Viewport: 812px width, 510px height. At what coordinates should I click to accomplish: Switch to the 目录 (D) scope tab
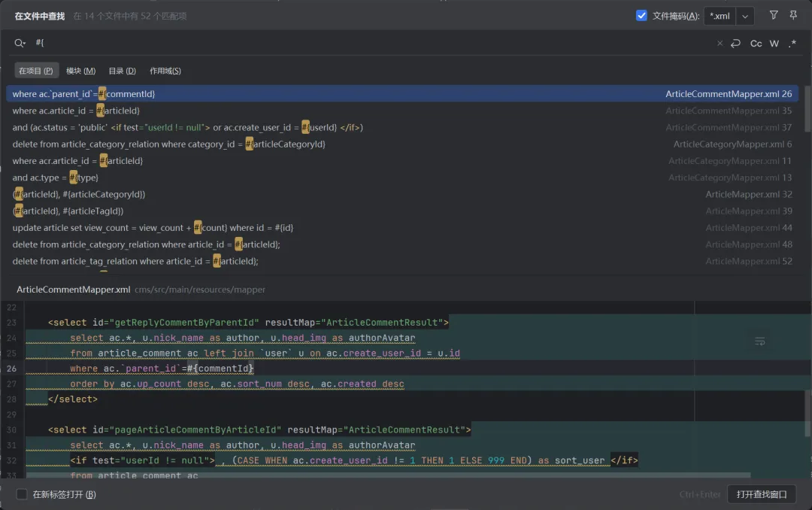(123, 71)
